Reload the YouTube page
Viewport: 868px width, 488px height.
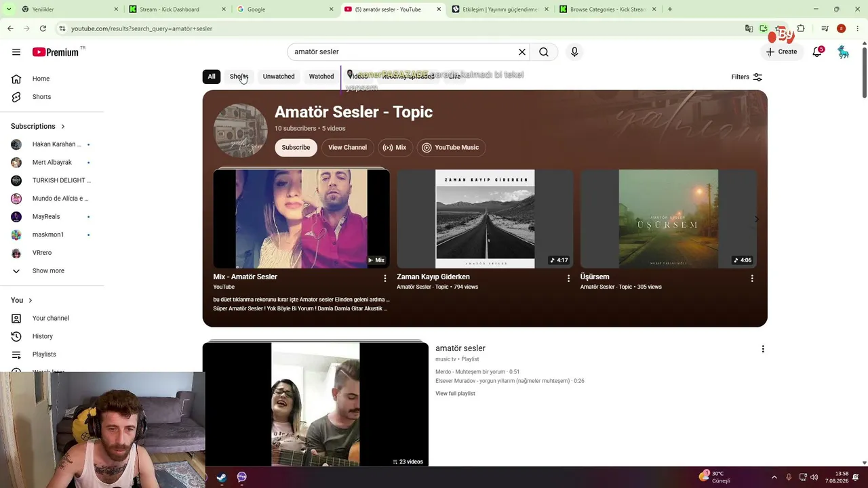[43, 28]
